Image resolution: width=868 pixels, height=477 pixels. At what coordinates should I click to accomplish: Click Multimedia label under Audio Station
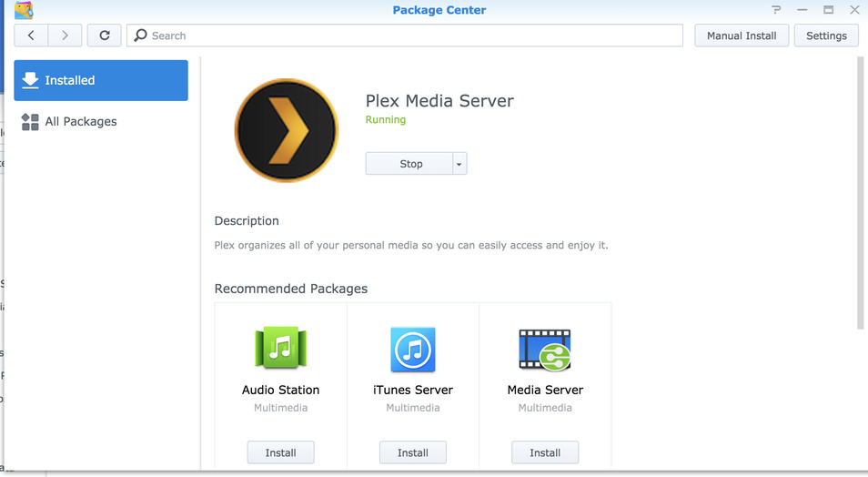pos(280,408)
